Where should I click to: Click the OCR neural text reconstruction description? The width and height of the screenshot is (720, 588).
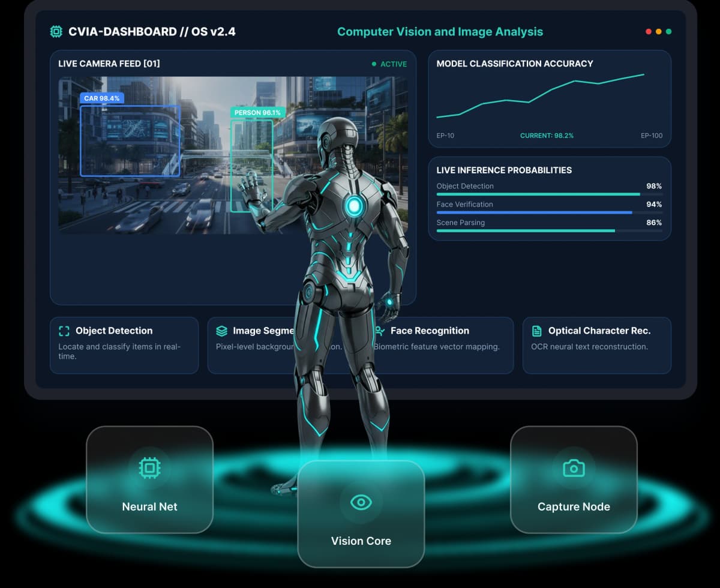coord(589,347)
